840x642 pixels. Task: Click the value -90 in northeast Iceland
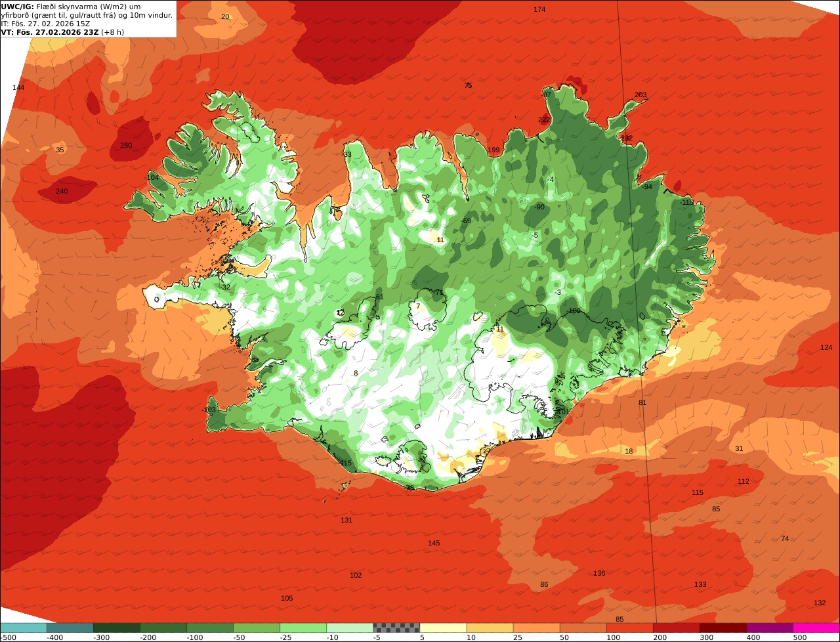539,207
